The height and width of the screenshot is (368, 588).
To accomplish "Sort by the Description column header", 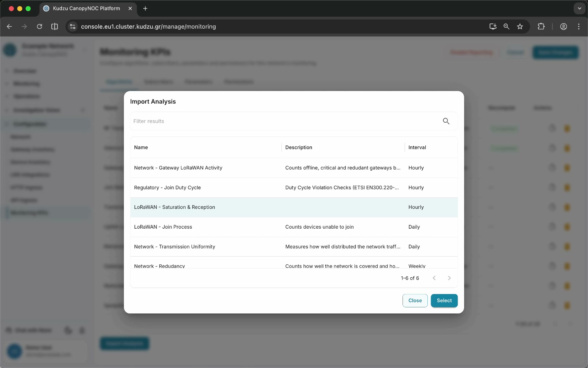I will [298, 147].
